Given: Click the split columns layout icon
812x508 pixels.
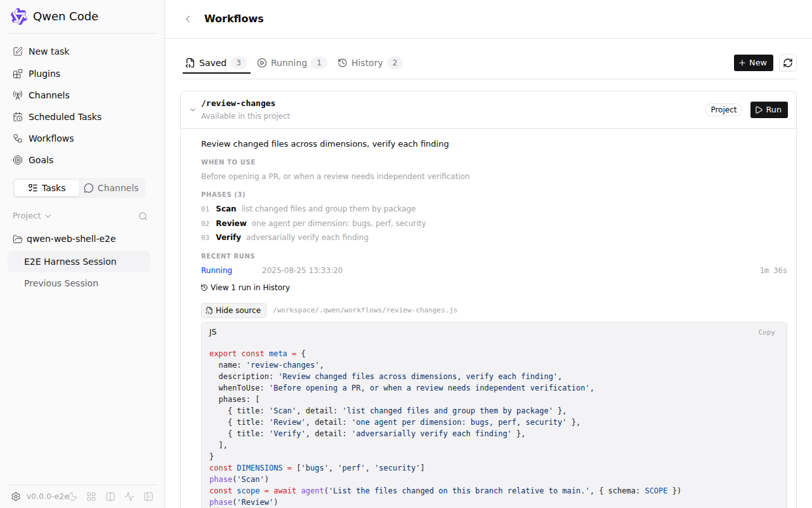Looking at the screenshot, I should (x=110, y=497).
